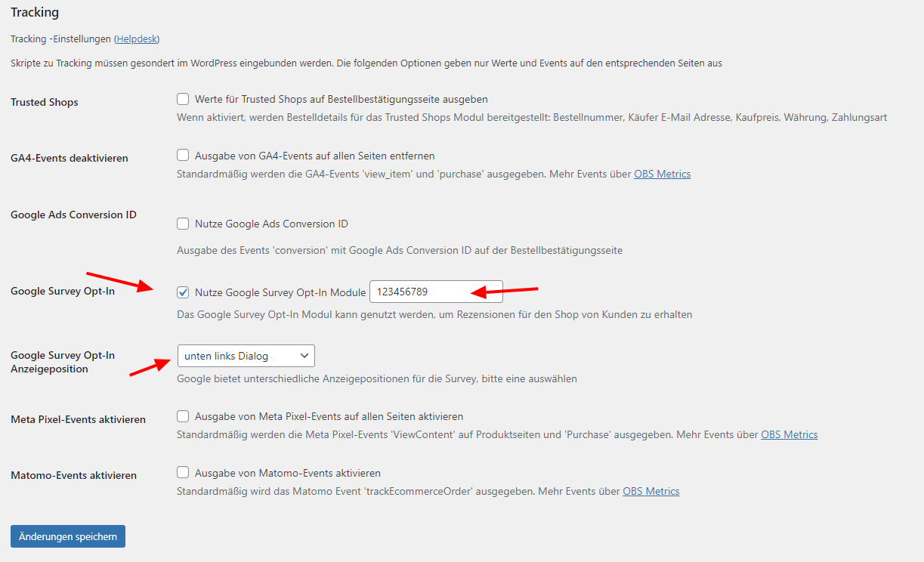This screenshot has height=562, width=924.
Task: Click the 'Tracking' heading
Action: point(35,12)
